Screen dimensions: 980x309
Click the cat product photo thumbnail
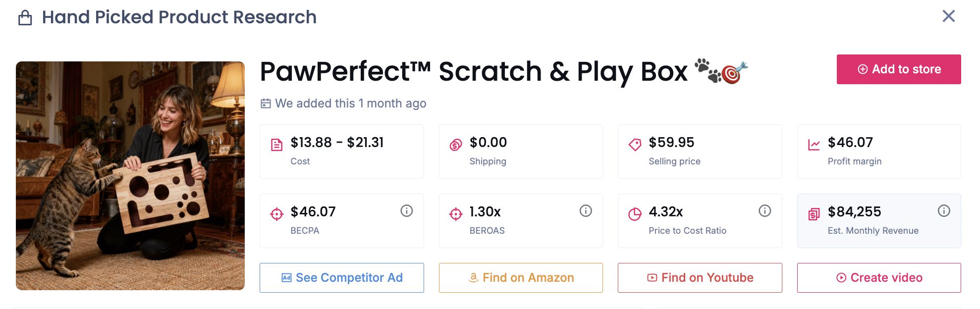(x=130, y=175)
